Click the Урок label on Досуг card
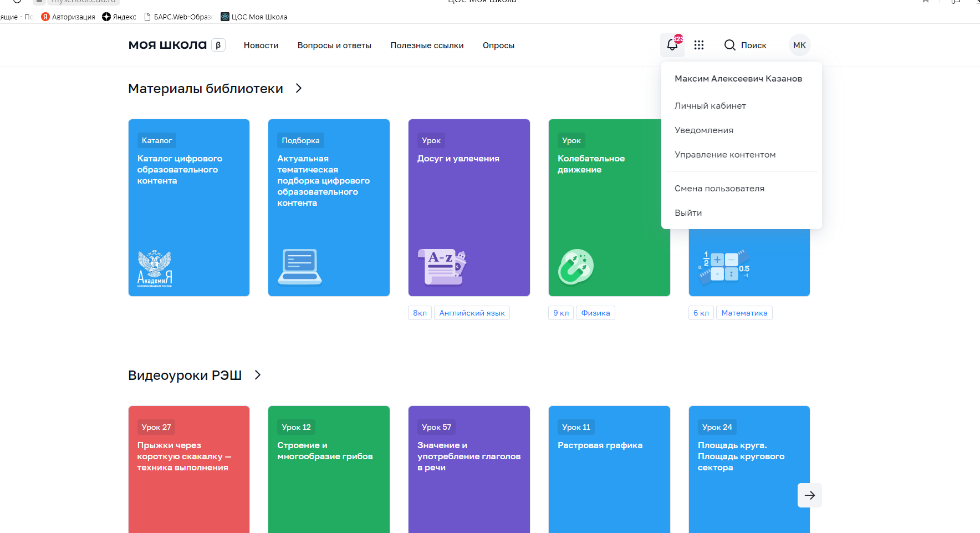This screenshot has height=533, width=980. [431, 140]
